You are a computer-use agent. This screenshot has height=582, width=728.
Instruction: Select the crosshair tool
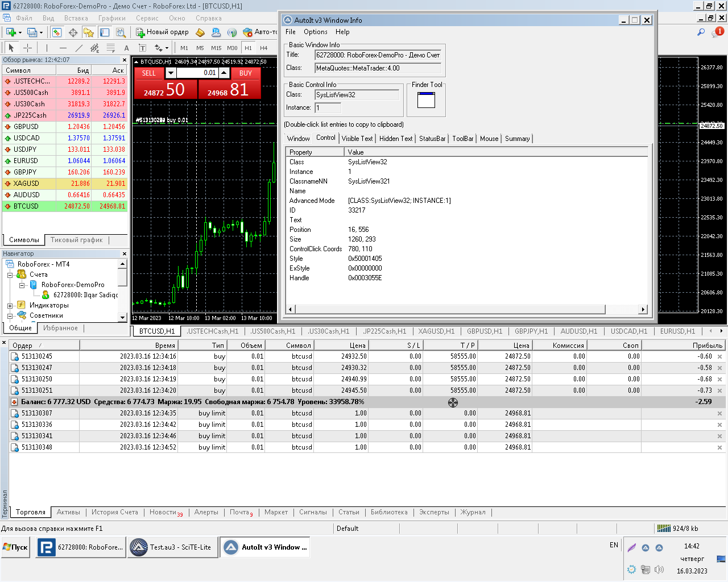(27, 48)
